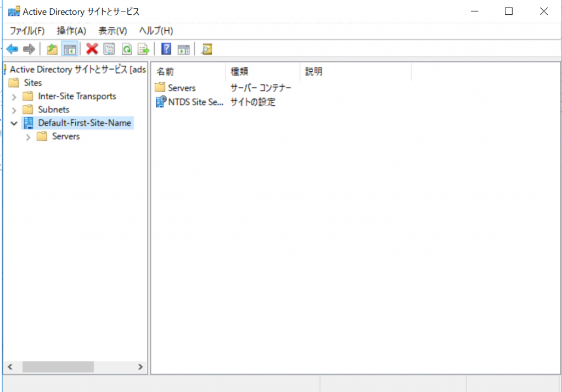The height and width of the screenshot is (392, 562).
Task: Click the tree pane horizontal scrollbar thumb
Action: [x=58, y=367]
